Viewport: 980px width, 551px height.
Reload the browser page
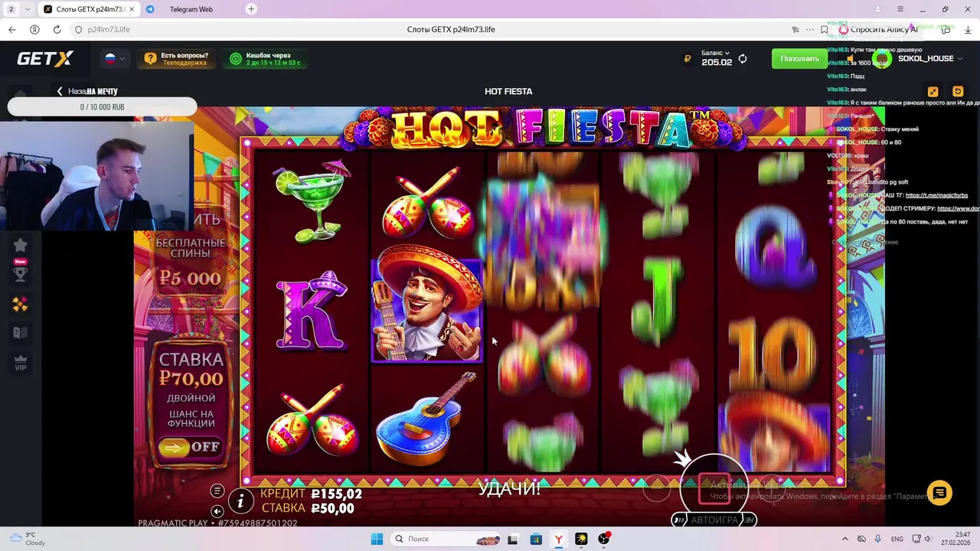pos(57,29)
